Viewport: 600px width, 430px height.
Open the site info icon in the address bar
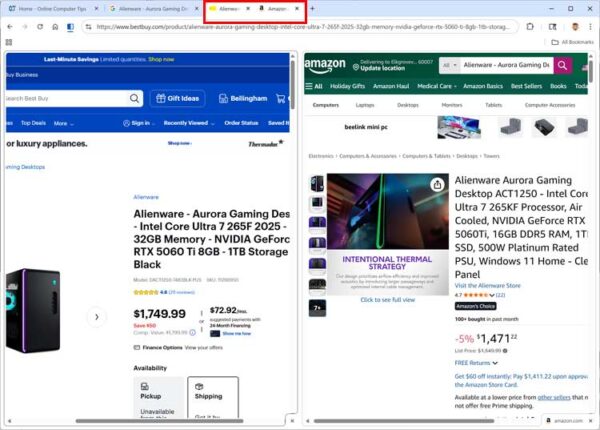coord(88,27)
